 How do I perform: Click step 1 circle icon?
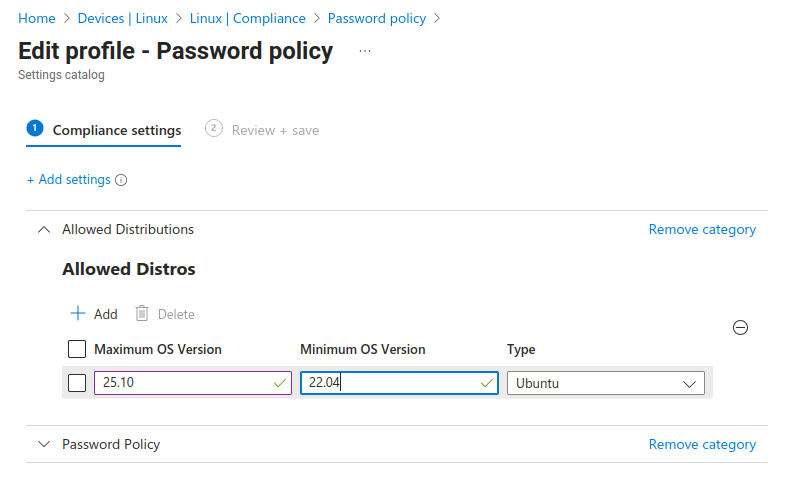35,128
